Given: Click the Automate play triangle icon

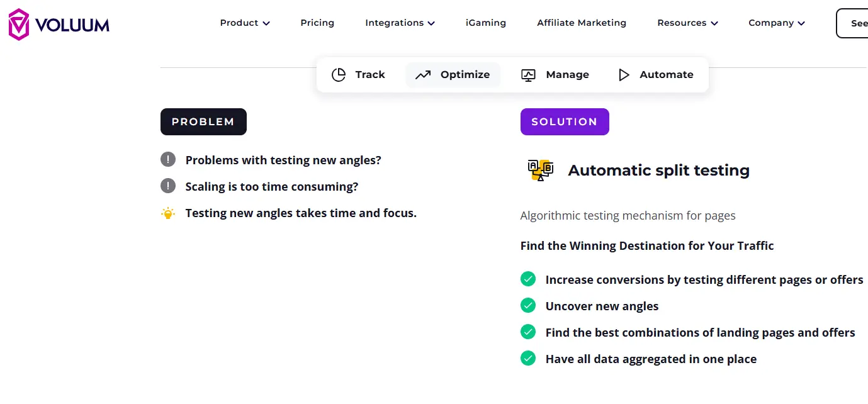Looking at the screenshot, I should 624,75.
